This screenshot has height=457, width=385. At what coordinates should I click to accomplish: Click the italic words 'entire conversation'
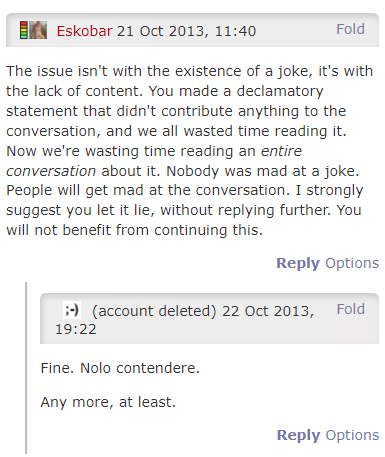point(154,161)
